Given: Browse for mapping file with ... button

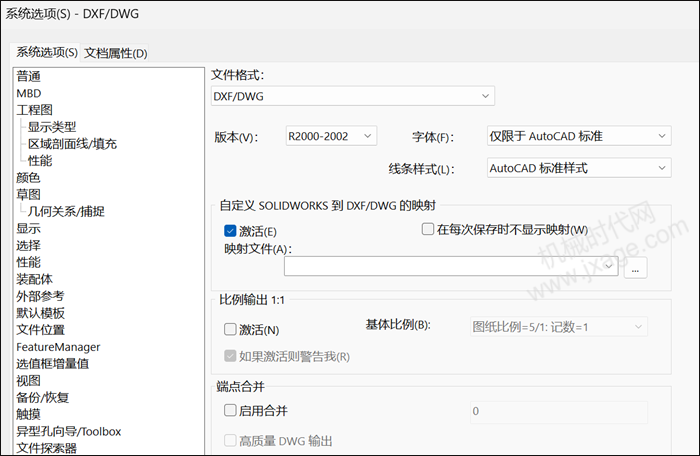Looking at the screenshot, I should point(635,268).
